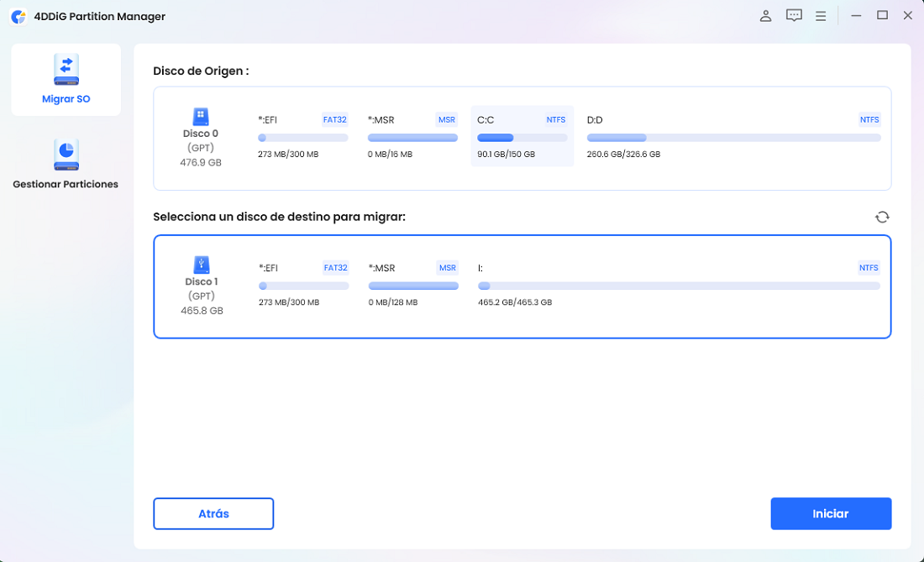The width and height of the screenshot is (924, 562).
Task: Click the 4DDiG Partition Manager window title
Action: (100, 17)
